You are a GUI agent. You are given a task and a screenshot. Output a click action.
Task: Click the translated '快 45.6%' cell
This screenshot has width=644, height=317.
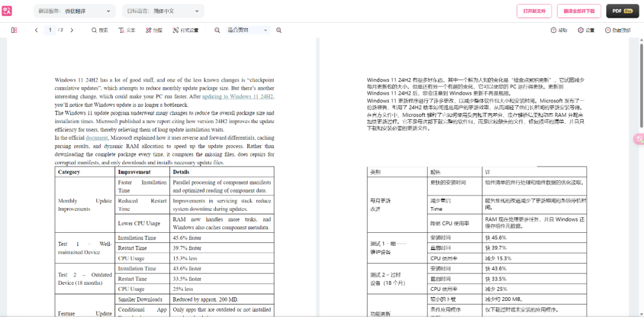coord(534,238)
